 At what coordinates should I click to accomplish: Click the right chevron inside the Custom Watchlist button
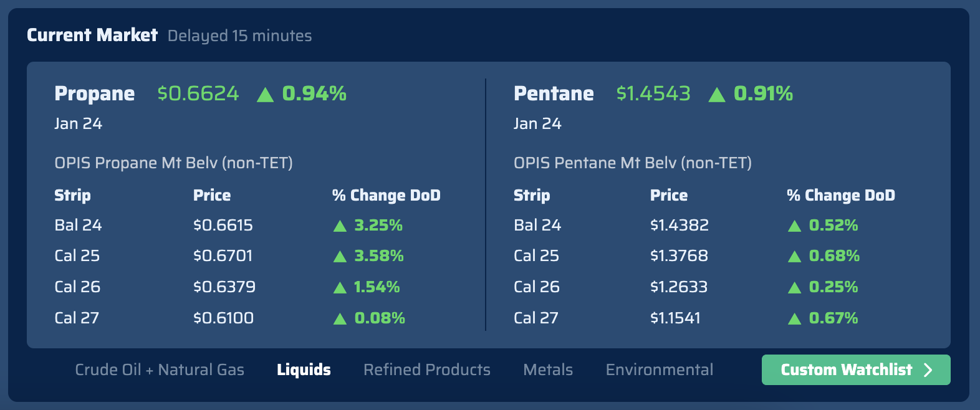(x=927, y=369)
